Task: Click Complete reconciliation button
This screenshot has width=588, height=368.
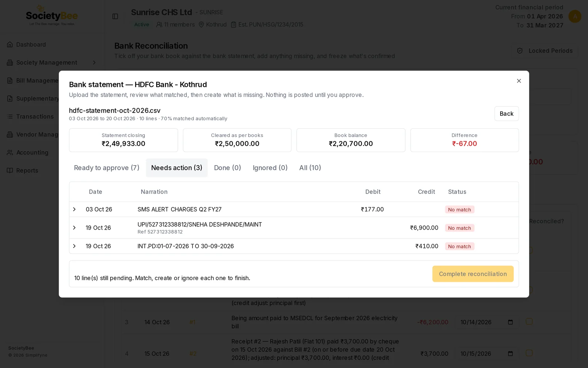Action: click(473, 274)
